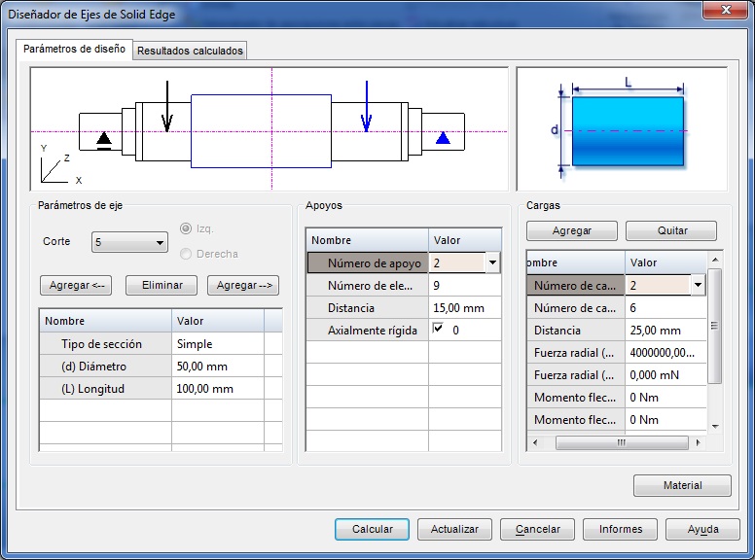Click the black left support triangle icon

click(x=104, y=140)
